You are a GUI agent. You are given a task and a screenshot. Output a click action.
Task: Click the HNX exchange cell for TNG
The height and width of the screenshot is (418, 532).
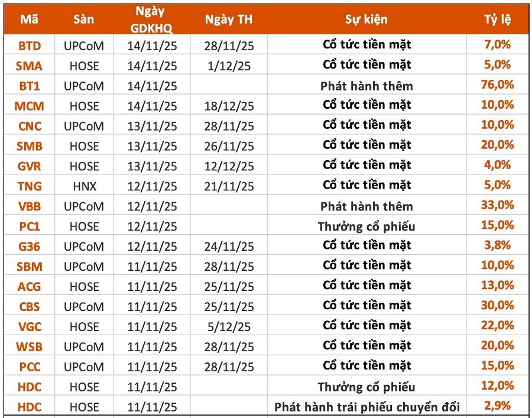point(84,186)
